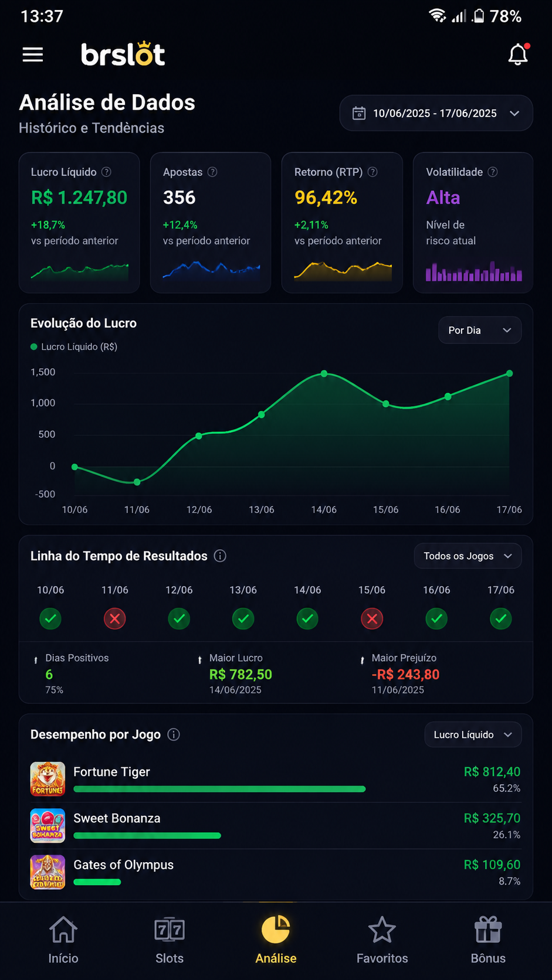This screenshot has width=552, height=980.
Task: Tap the 14/06 peak point on chart
Action: [x=324, y=373]
